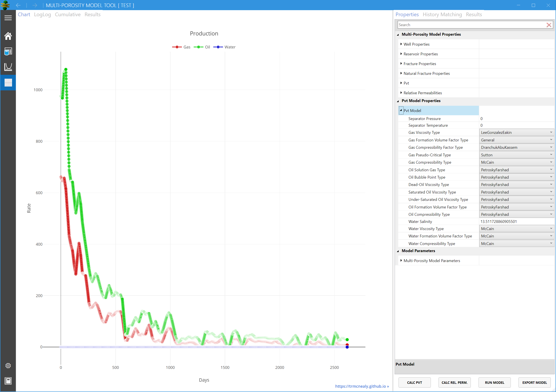Click the bottom log panel sidebar icon
This screenshot has width=556, height=392.
click(x=8, y=381)
